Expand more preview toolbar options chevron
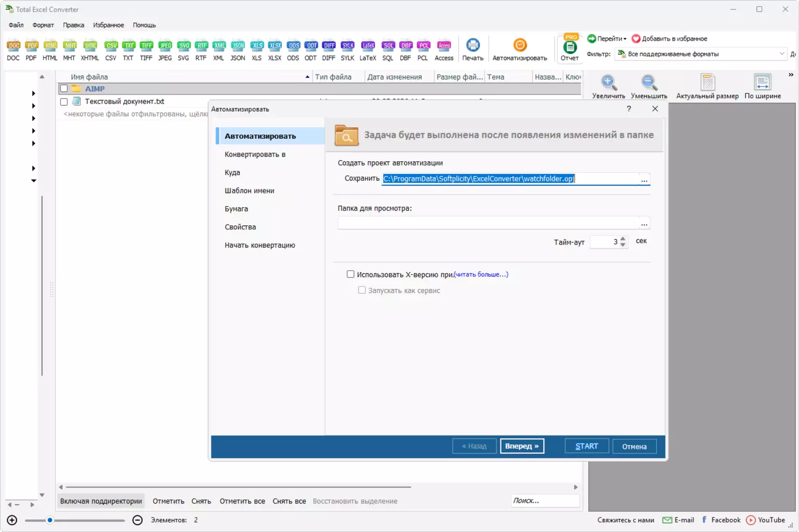This screenshot has width=799, height=532. point(791,75)
